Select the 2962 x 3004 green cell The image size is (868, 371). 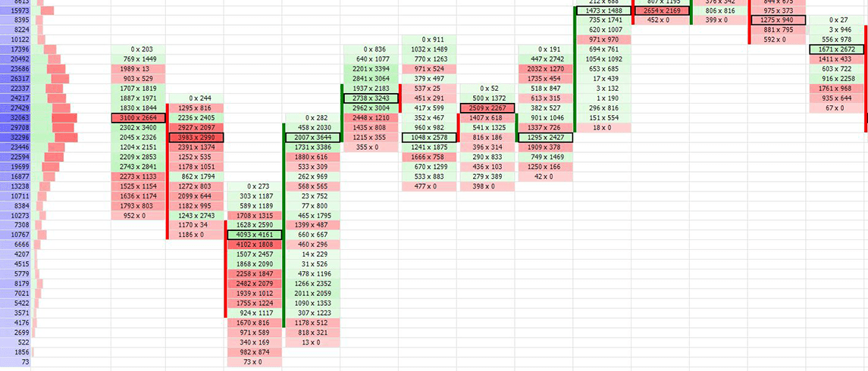(x=371, y=108)
